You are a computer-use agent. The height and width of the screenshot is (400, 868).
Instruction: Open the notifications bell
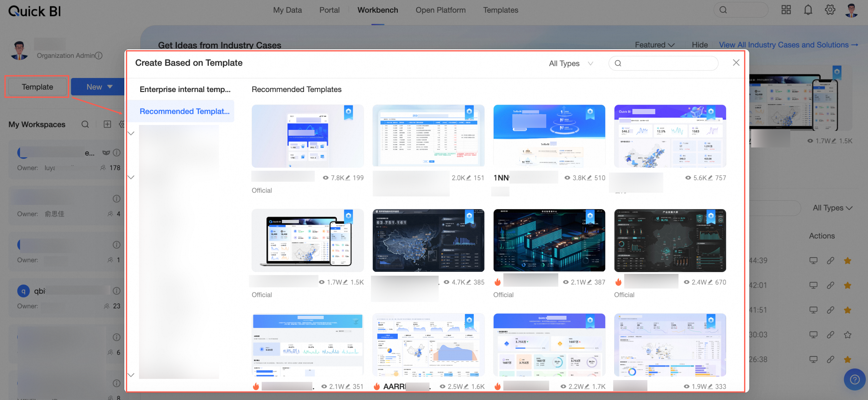(x=808, y=10)
